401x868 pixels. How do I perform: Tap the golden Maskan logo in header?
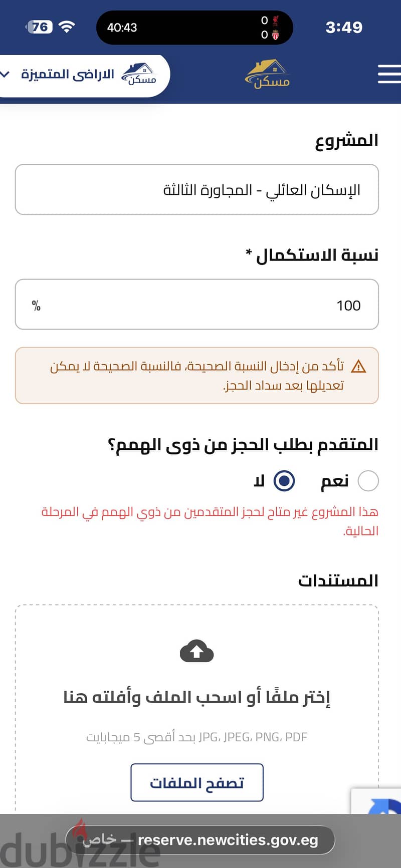pos(268,74)
